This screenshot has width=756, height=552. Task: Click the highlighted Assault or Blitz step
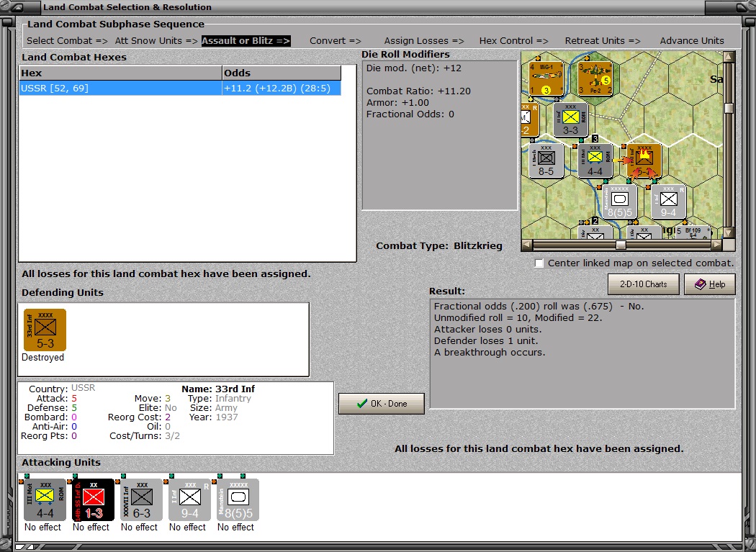tap(246, 41)
